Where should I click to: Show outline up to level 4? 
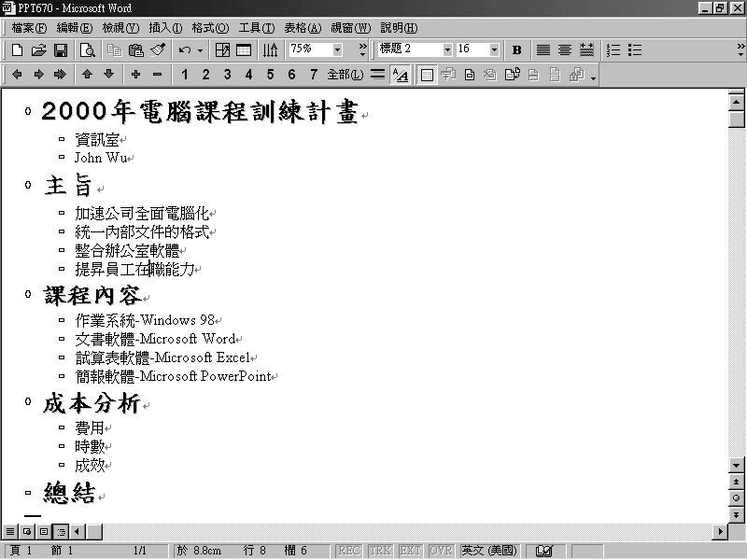click(x=249, y=75)
